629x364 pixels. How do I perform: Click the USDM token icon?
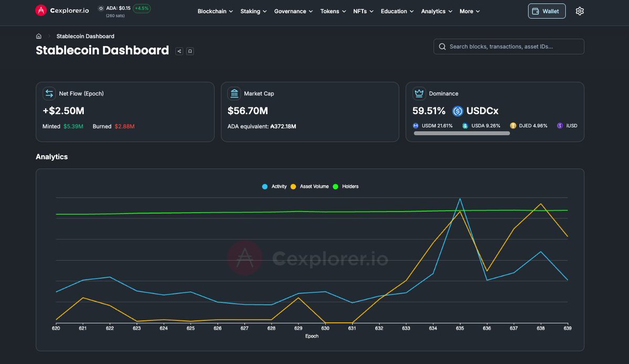(x=415, y=125)
